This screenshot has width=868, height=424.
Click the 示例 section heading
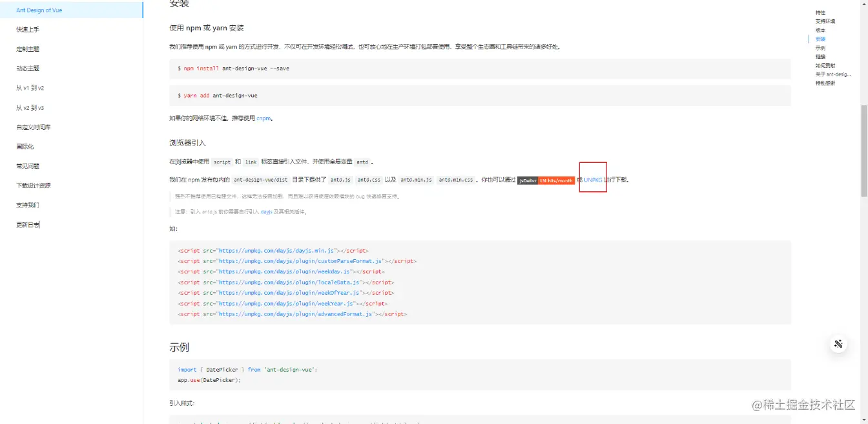179,347
